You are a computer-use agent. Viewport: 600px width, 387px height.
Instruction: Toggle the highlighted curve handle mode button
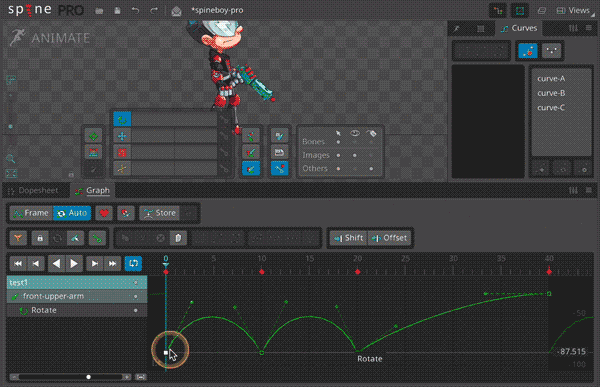coord(528,51)
